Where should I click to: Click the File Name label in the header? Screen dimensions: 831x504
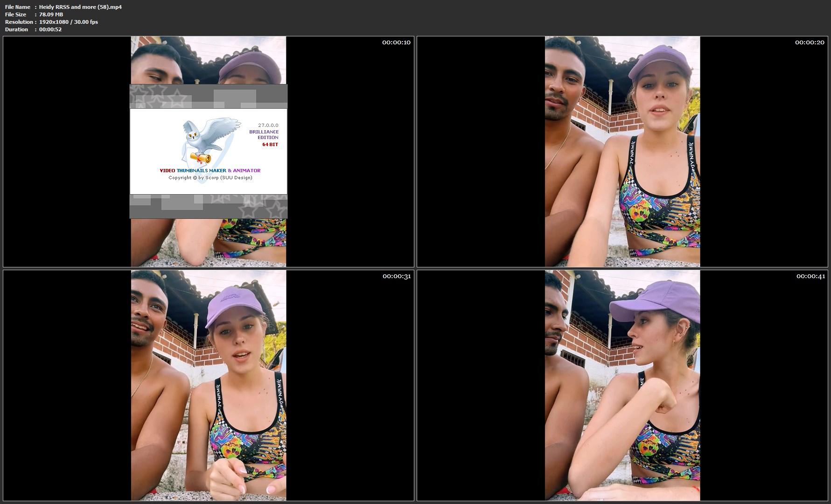pyautogui.click(x=18, y=7)
